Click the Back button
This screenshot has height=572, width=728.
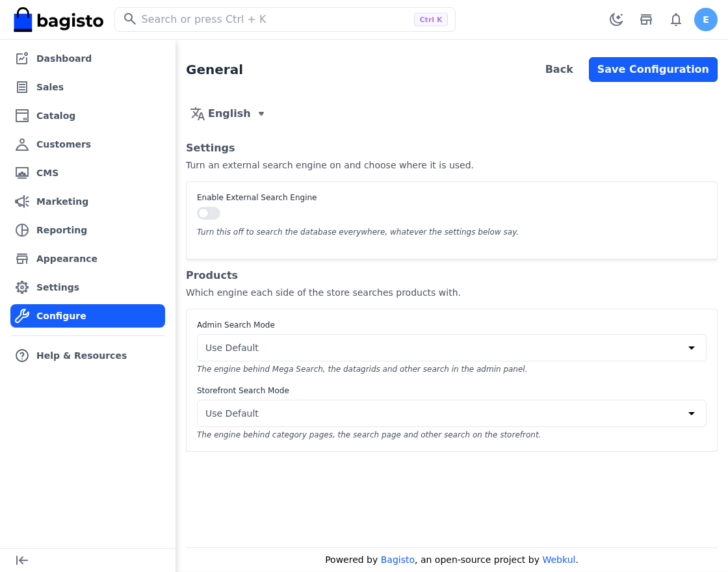point(559,70)
